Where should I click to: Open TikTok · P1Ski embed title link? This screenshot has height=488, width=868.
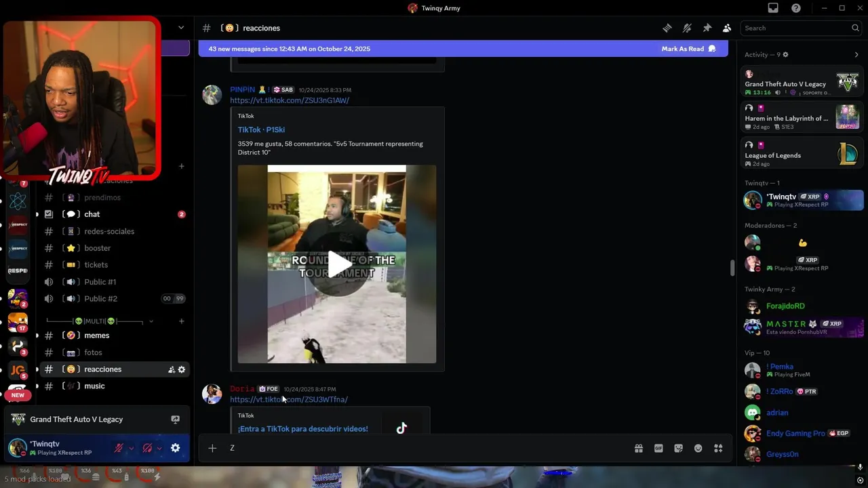261,129
